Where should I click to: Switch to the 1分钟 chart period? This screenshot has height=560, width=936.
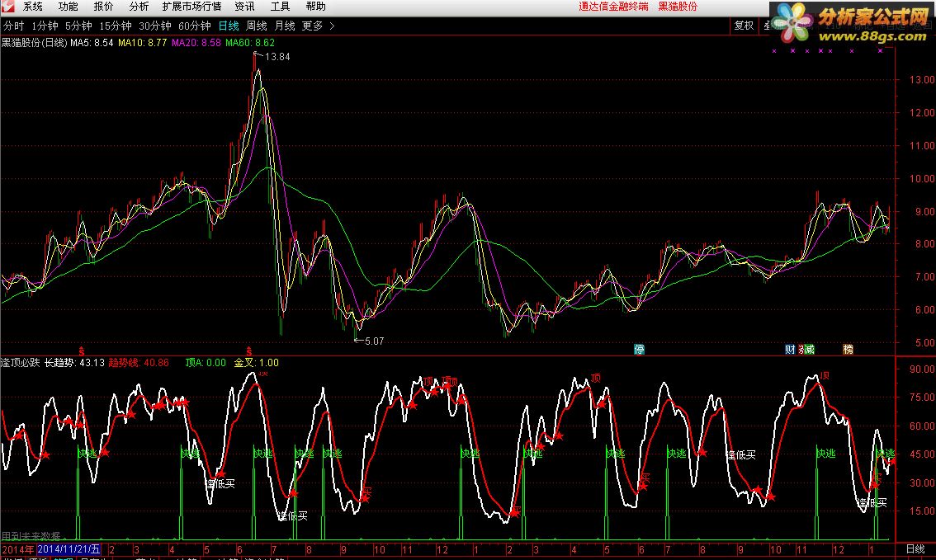tap(45, 26)
